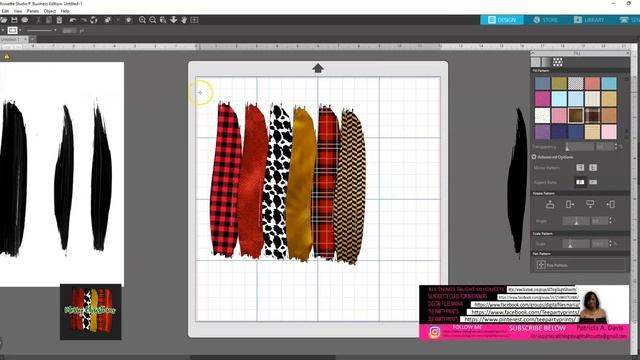Click the Zoom In magnifier icon

[x=142, y=20]
